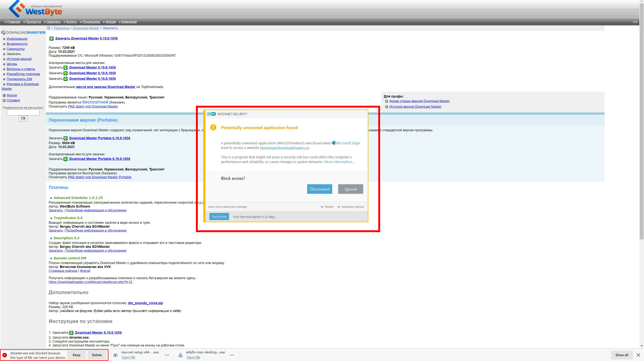
Task: Click места для закачки Download Master link
Action: coord(106,87)
